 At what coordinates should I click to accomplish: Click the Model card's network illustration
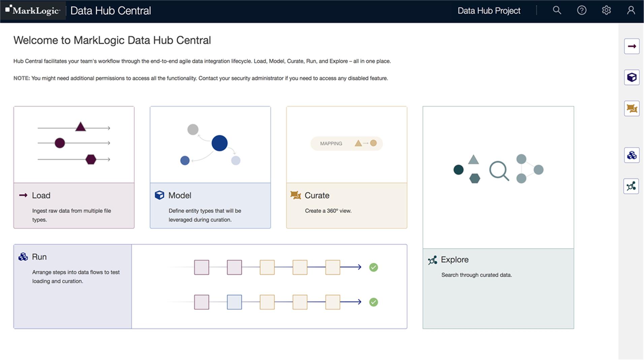click(210, 144)
